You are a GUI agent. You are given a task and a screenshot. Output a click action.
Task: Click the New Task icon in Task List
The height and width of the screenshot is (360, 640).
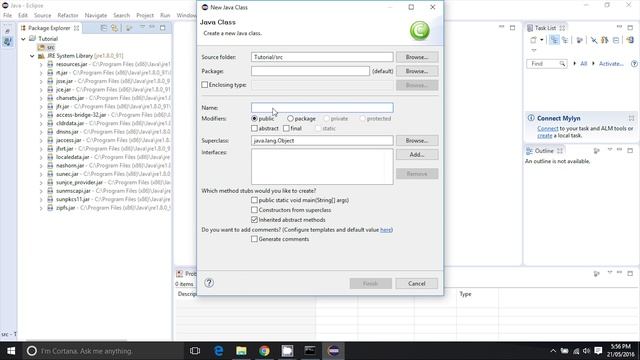coord(533,40)
